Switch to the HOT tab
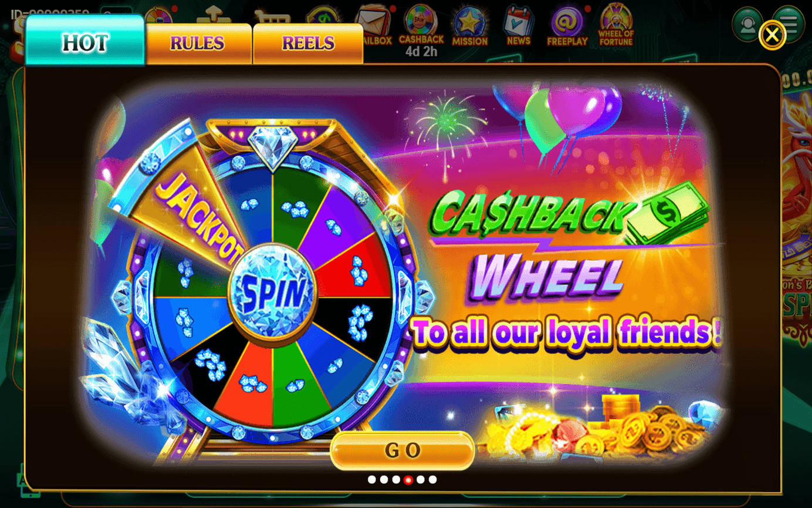 click(x=85, y=41)
